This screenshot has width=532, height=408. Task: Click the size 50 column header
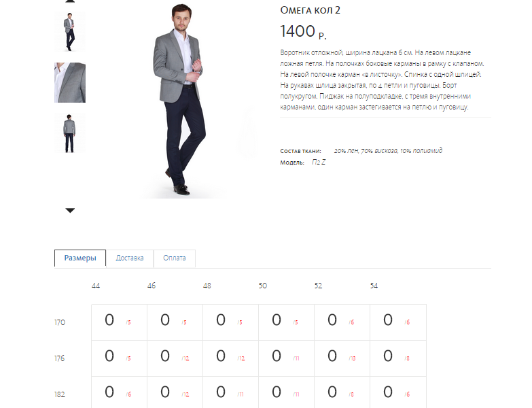[x=263, y=286]
